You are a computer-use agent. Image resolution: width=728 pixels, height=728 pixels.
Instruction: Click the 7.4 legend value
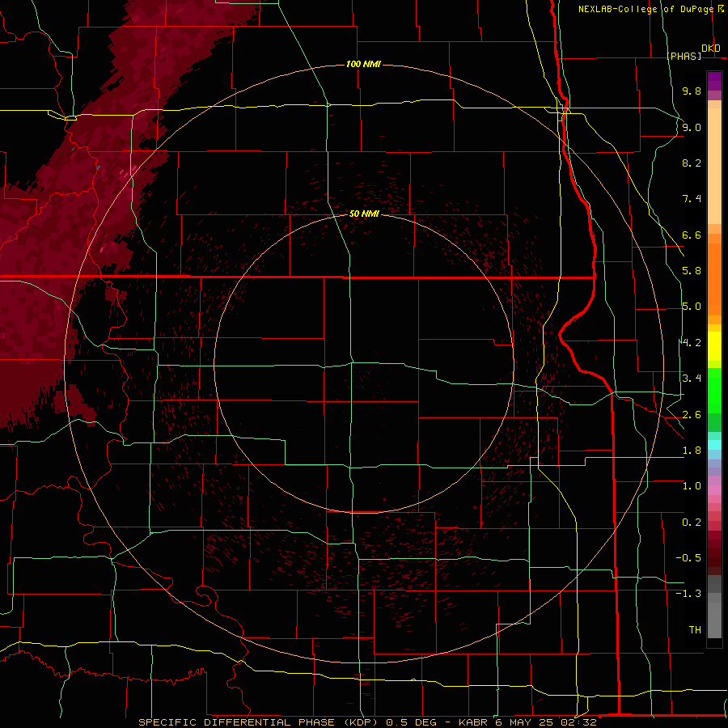(692, 199)
